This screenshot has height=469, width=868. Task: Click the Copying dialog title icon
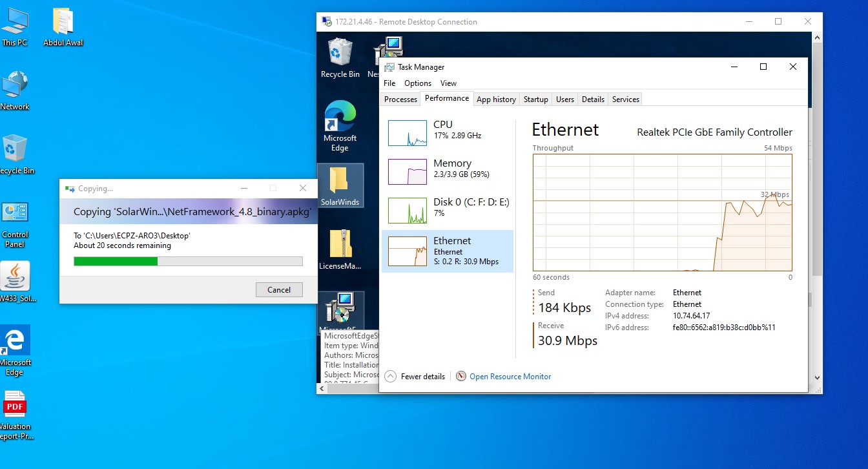70,189
